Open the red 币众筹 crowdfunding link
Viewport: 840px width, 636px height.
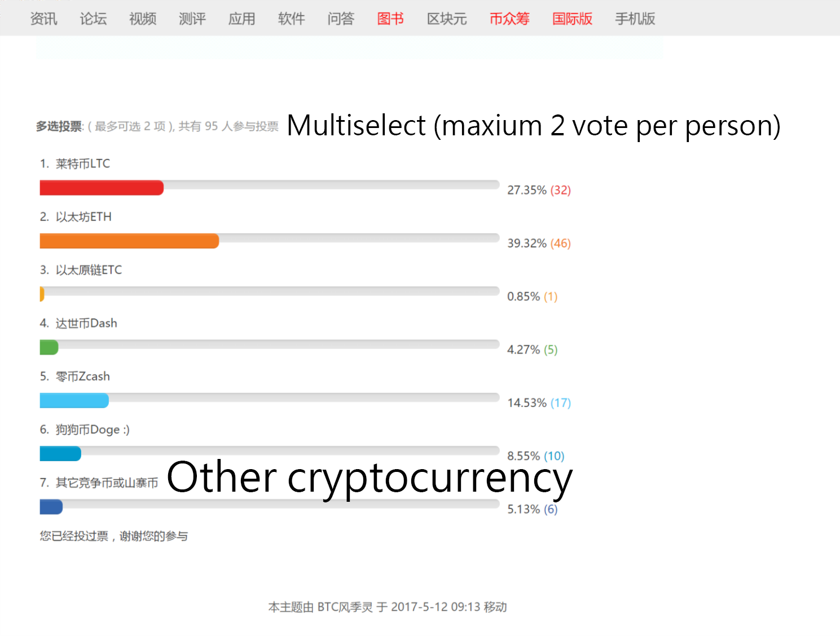point(509,19)
